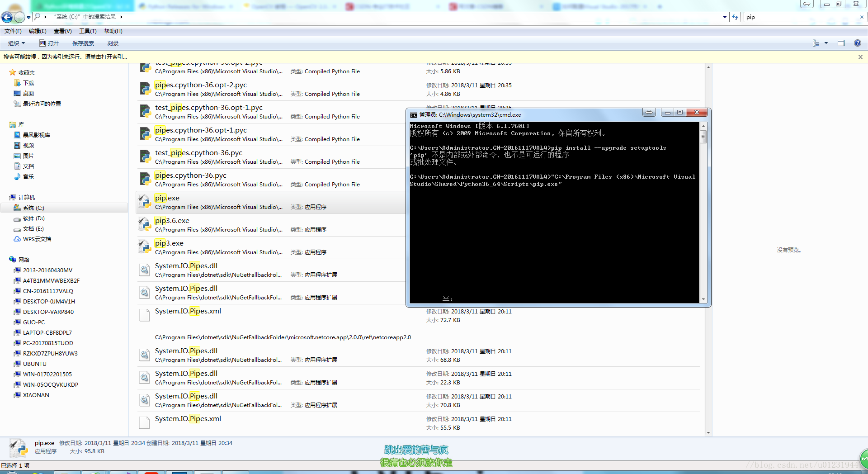
Task: Click the refresh button beside the address bar
Action: pos(735,17)
